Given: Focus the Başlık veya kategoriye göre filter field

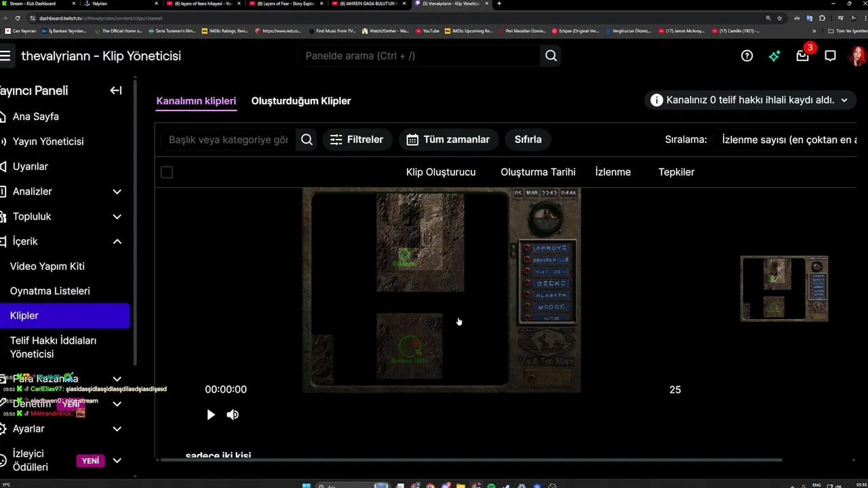Looking at the screenshot, I should pos(229,140).
